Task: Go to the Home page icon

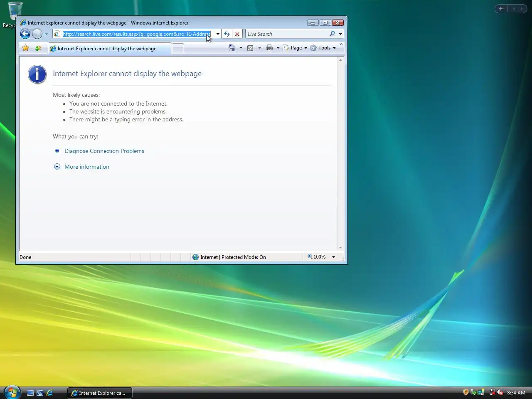Action: point(232,48)
